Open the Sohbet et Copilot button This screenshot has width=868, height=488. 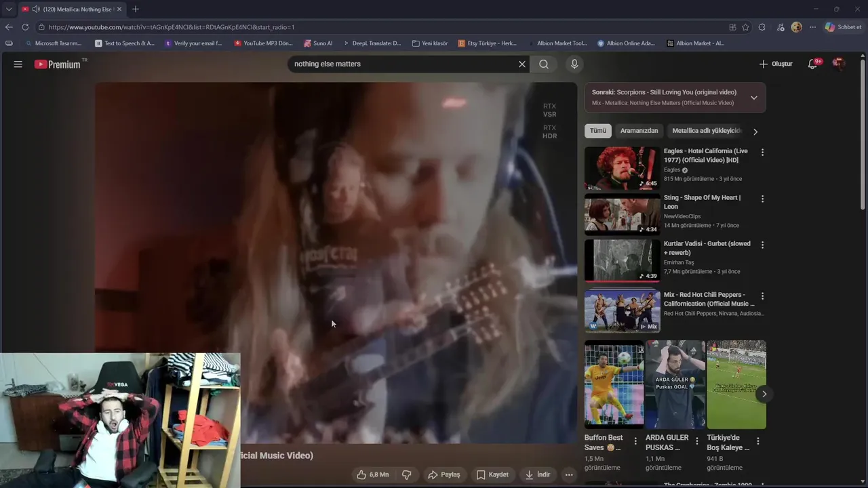tap(843, 27)
